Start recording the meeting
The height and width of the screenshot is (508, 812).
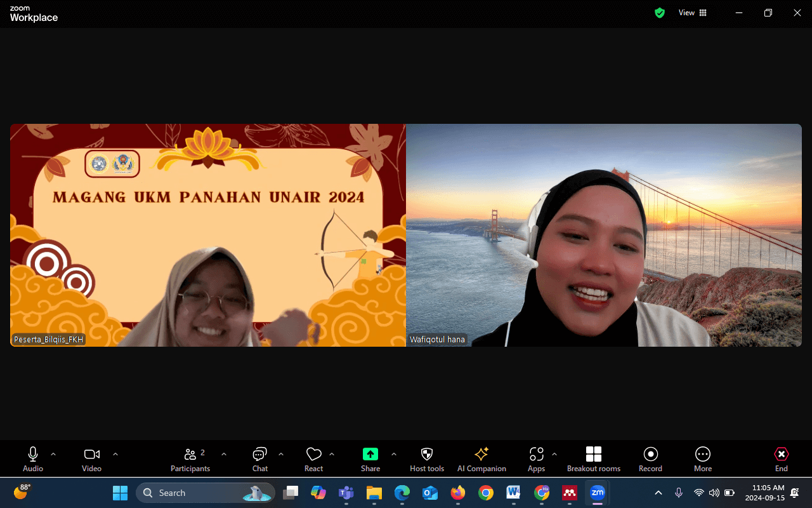[650, 460]
